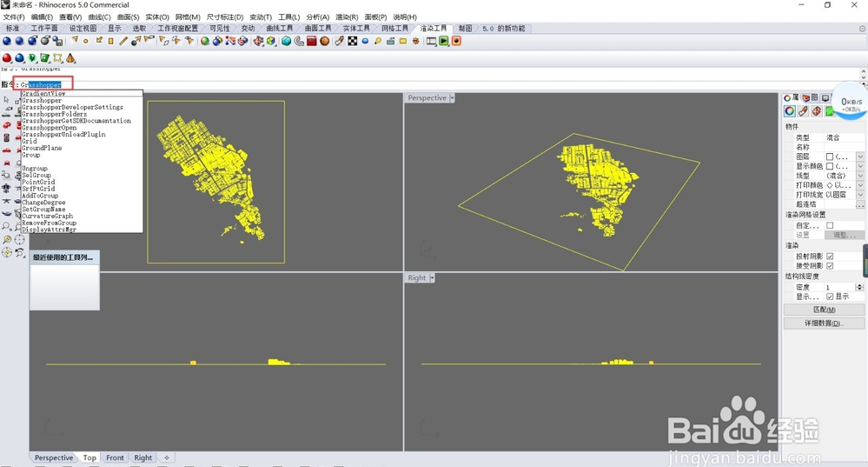Open the 曲面(S) menu

tap(128, 17)
